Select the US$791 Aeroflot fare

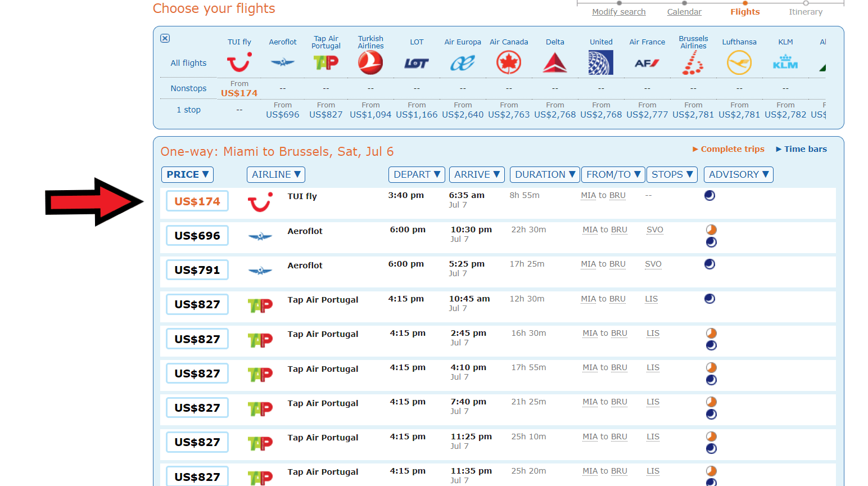tap(197, 269)
